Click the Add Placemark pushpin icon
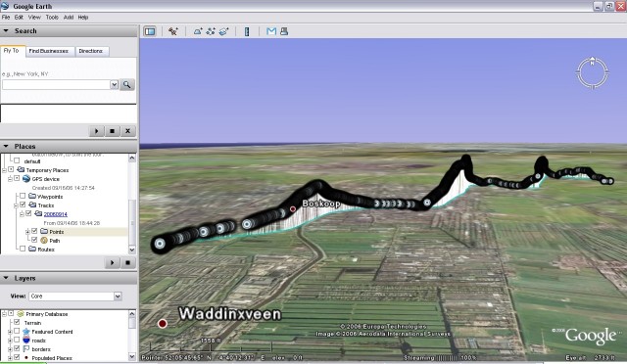This screenshot has width=627, height=364. tap(173, 31)
